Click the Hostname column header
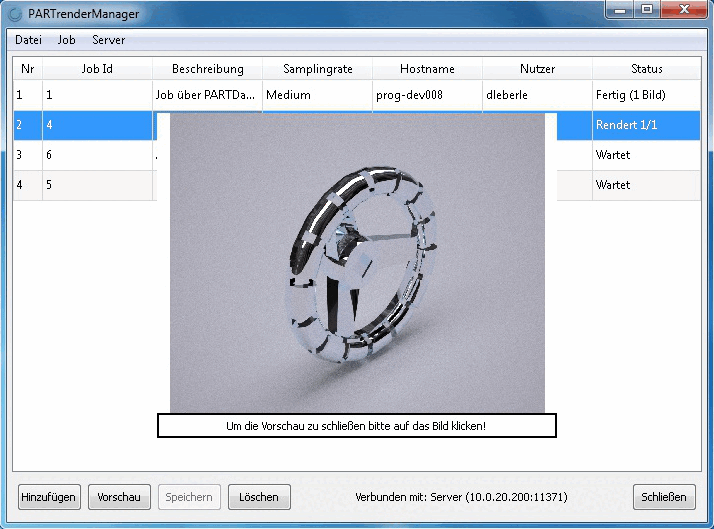 coord(427,69)
